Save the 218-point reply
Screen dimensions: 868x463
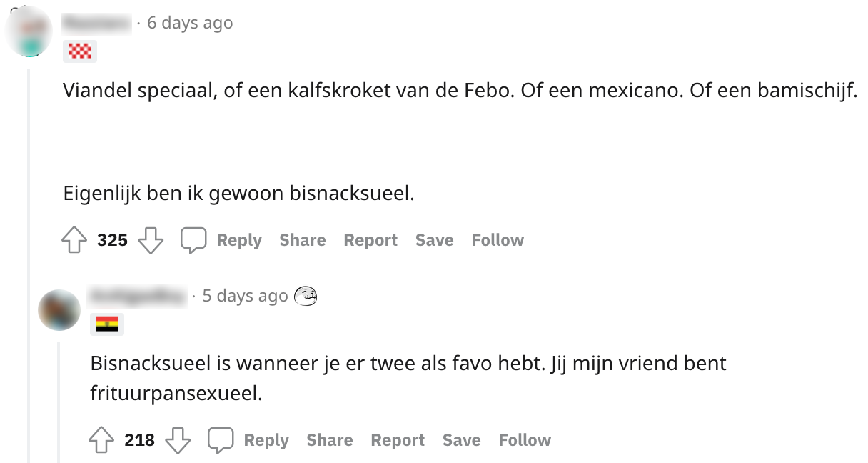tap(461, 440)
